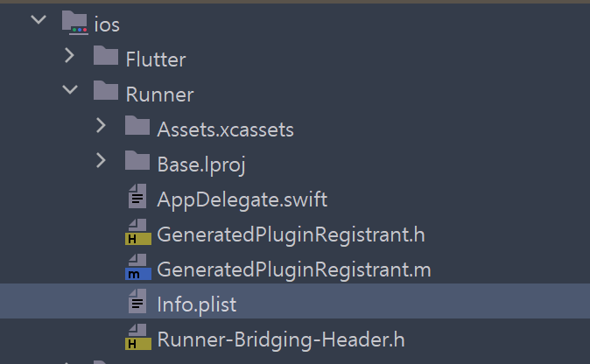Click the Assets.xcassets folder icon
590x364 pixels.
137,125
